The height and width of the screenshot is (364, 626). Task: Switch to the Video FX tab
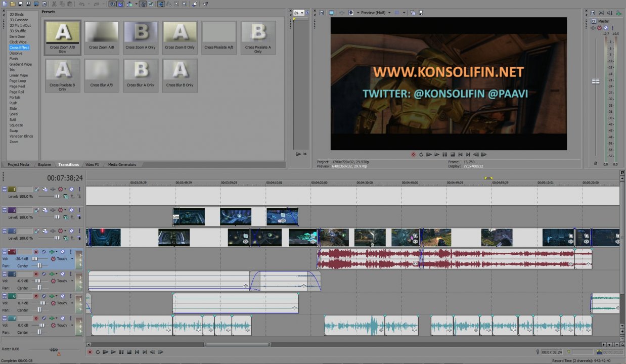[92, 164]
